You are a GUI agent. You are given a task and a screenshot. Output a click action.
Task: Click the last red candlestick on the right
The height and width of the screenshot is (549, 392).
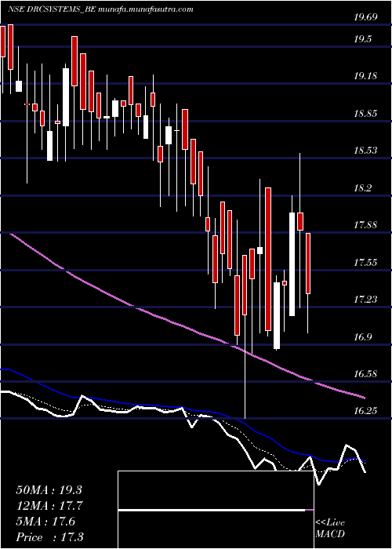[x=308, y=264]
